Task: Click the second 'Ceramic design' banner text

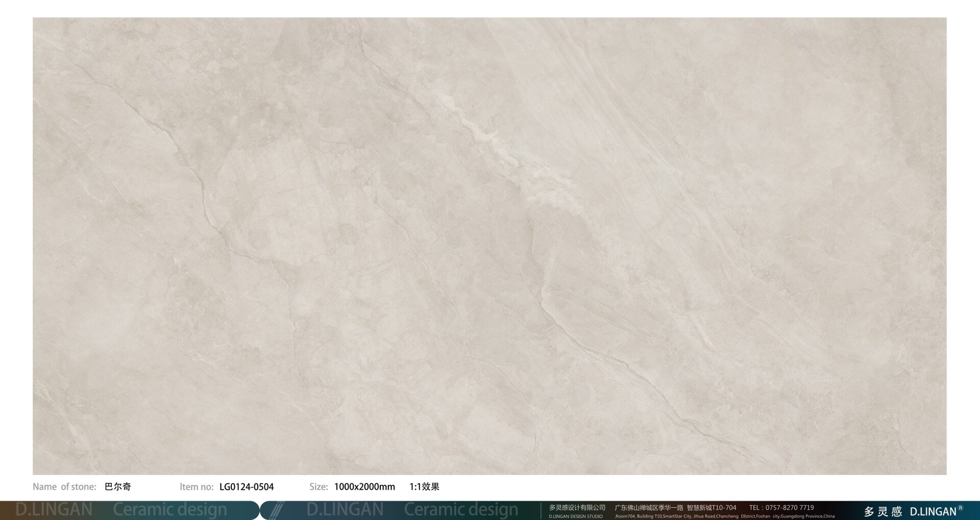Action: coord(461,510)
